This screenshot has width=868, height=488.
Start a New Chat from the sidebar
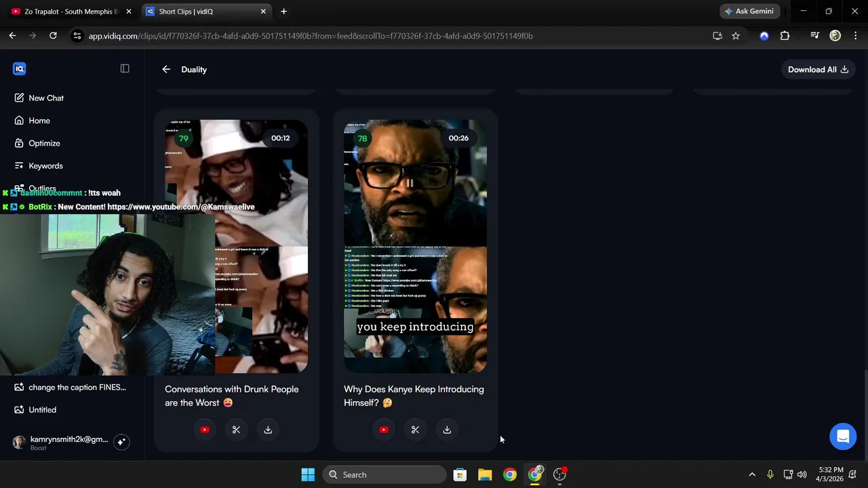click(39, 98)
